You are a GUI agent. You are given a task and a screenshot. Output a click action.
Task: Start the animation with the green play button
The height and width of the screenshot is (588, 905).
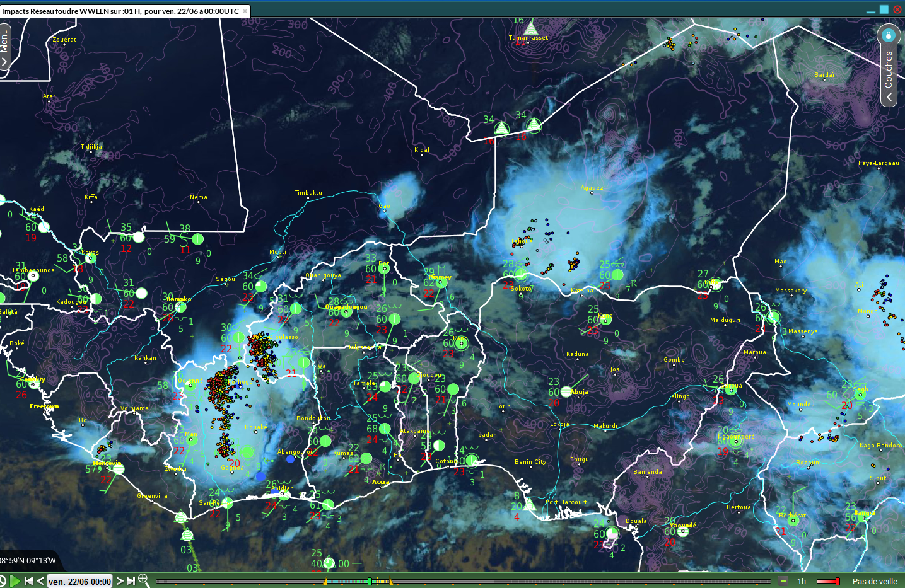click(x=15, y=581)
